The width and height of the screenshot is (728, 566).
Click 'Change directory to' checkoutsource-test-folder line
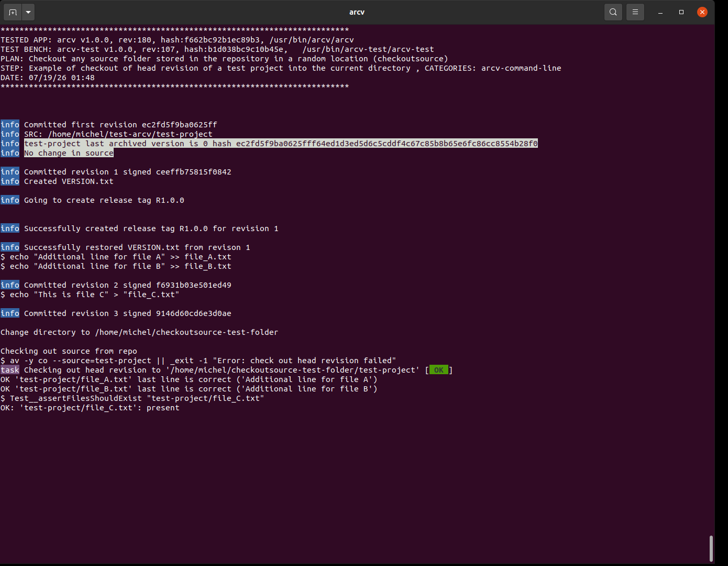(x=139, y=332)
